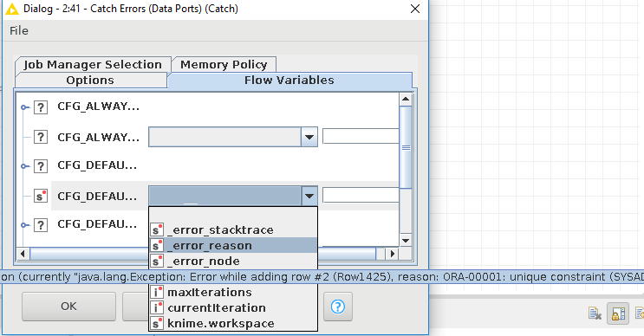Select the Flow Variables tab
Image resolution: width=644 pixels, height=336 pixels.
tap(289, 80)
